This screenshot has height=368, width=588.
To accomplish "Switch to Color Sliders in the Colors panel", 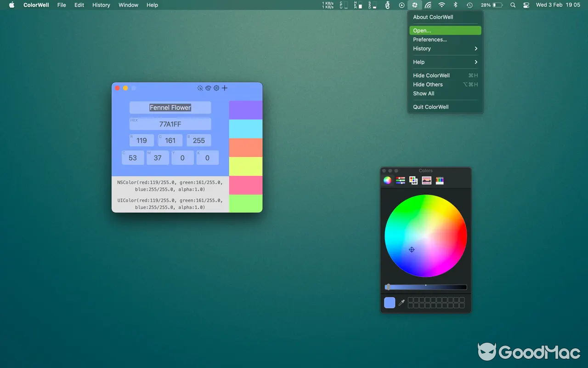I will pyautogui.click(x=400, y=180).
